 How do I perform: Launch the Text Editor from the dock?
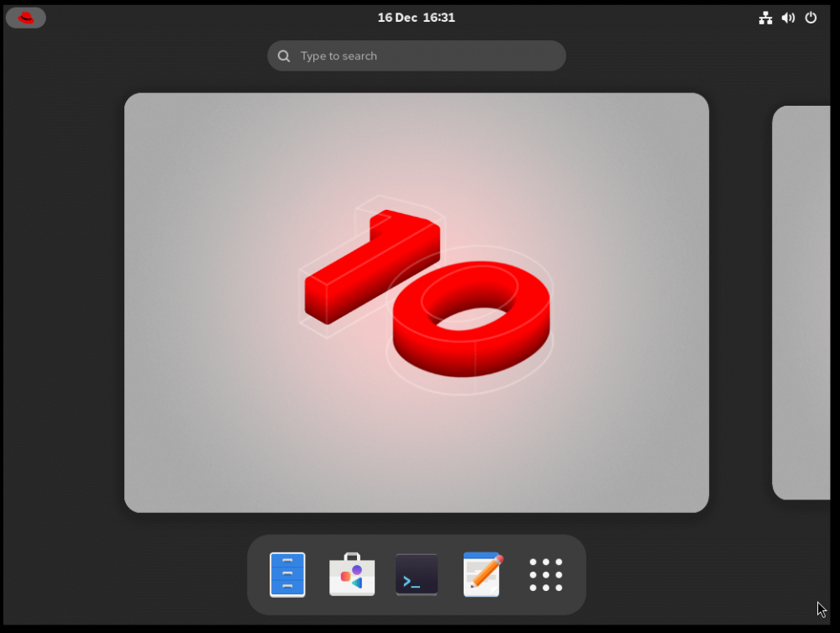coord(481,574)
